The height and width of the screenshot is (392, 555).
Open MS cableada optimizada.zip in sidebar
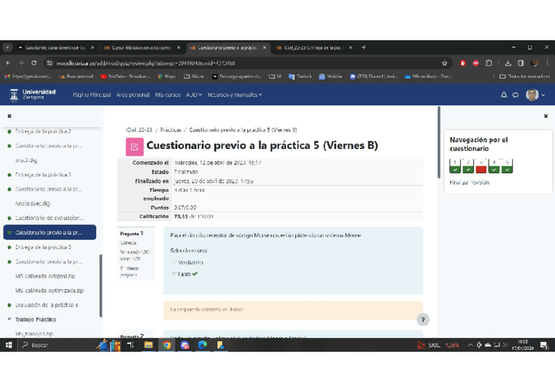(50, 291)
